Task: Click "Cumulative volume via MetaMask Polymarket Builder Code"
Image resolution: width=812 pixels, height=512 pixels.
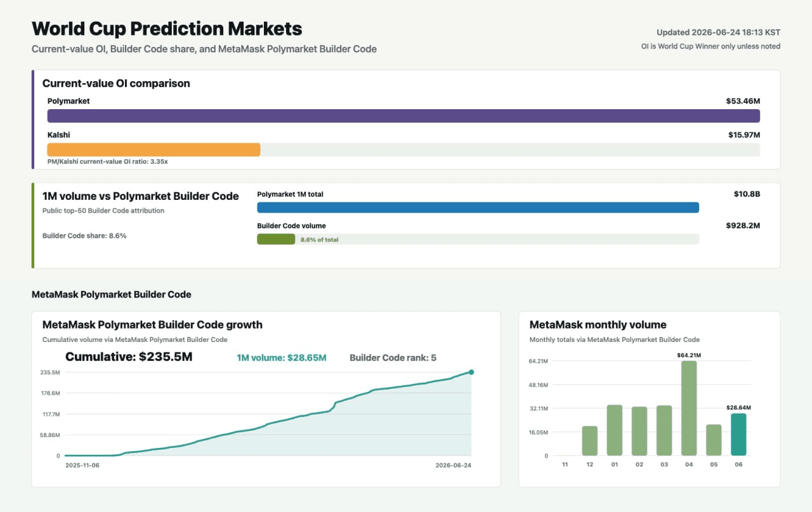Action: coord(135,340)
